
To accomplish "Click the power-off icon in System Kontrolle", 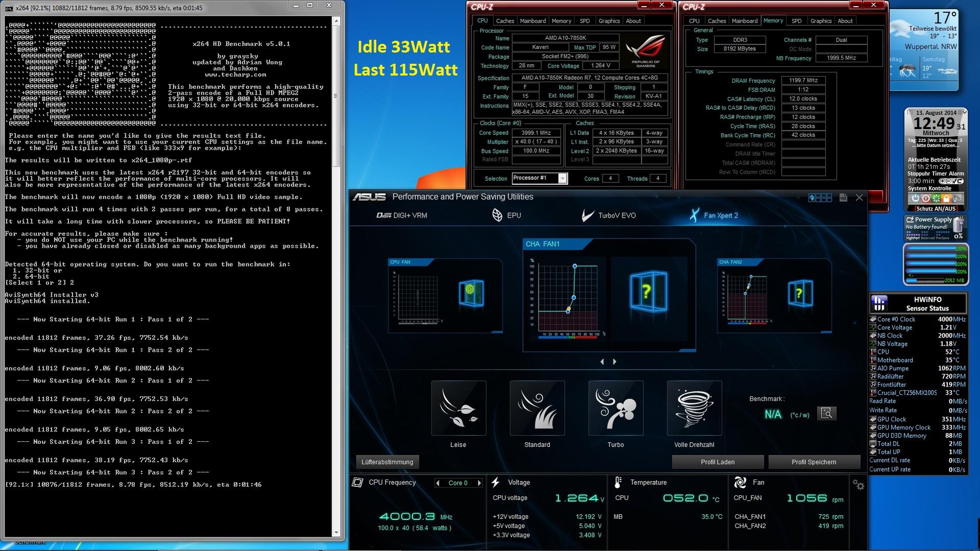I will click(x=915, y=198).
